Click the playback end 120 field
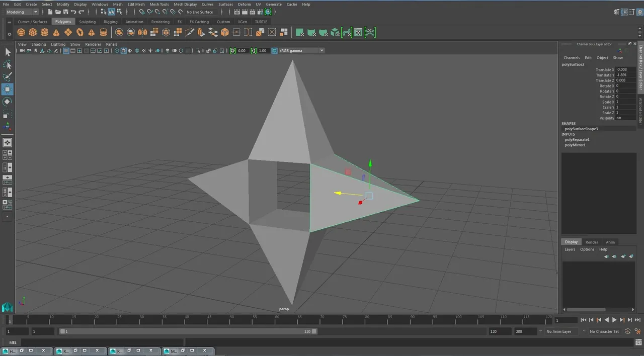 pos(500,331)
